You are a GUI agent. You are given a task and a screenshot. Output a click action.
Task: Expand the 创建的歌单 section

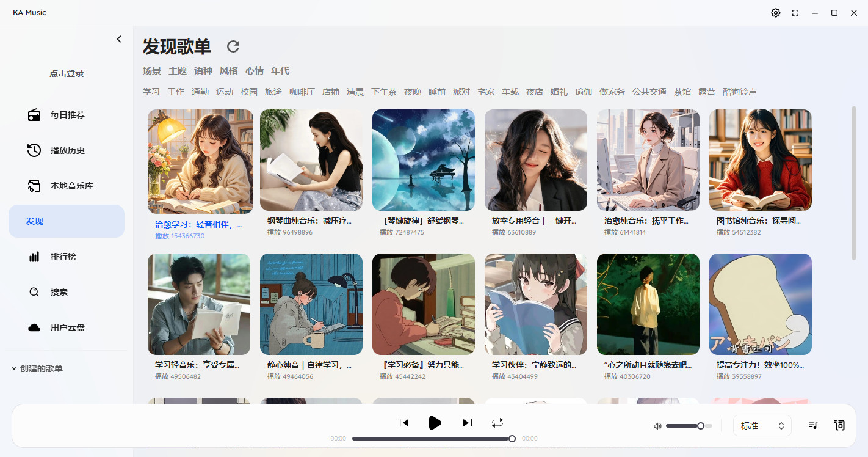click(x=37, y=368)
